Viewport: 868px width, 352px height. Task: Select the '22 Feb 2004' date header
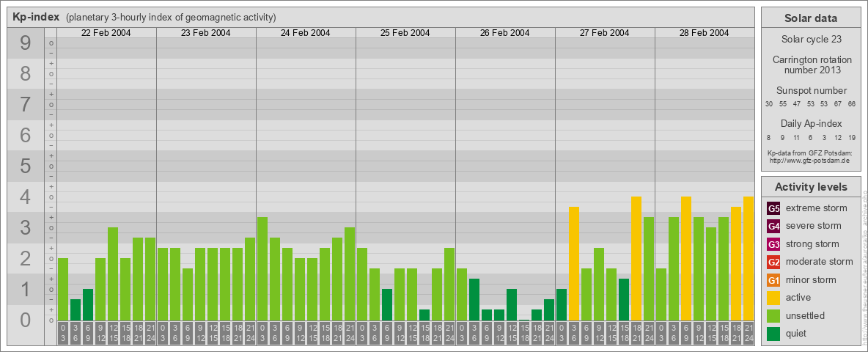pyautogui.click(x=106, y=33)
